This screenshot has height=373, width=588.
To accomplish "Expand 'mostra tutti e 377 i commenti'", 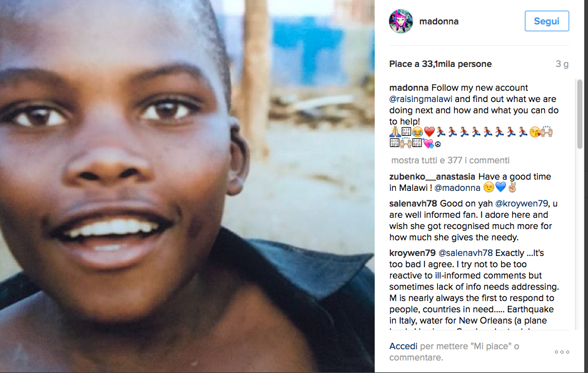I will (x=450, y=160).
